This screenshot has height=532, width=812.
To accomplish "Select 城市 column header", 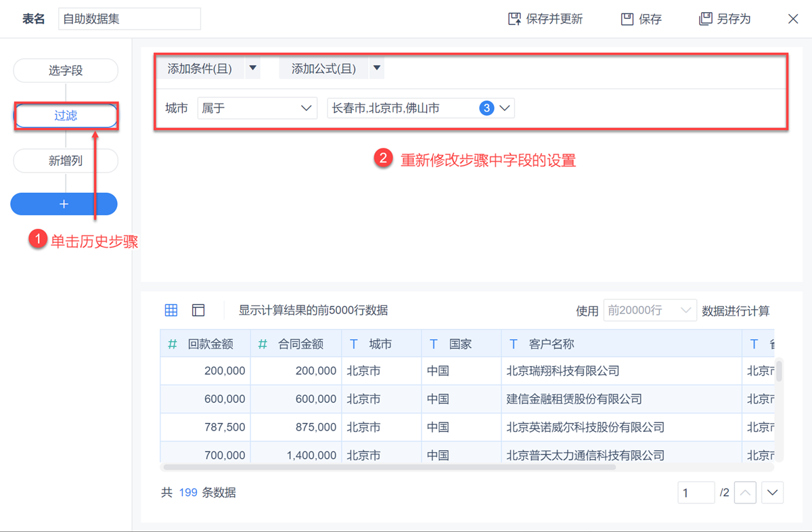I will 382,344.
